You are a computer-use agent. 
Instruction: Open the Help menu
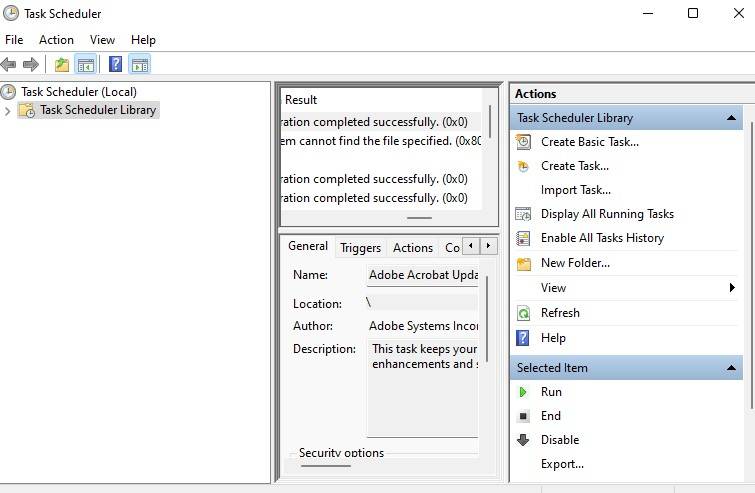143,40
